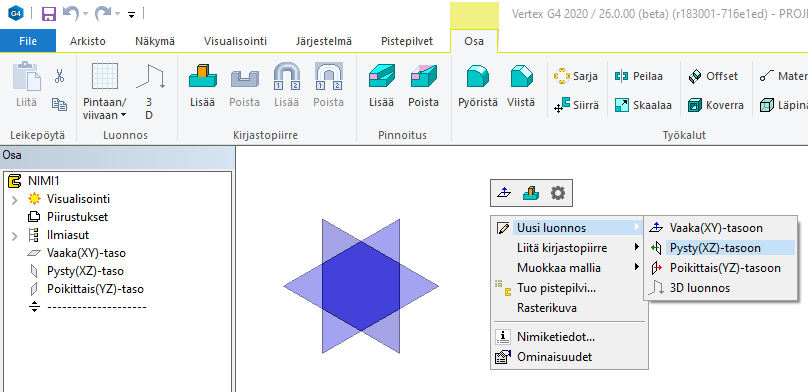808x392 pixels.
Task: Click the Save icon in title bar
Action: (49, 13)
